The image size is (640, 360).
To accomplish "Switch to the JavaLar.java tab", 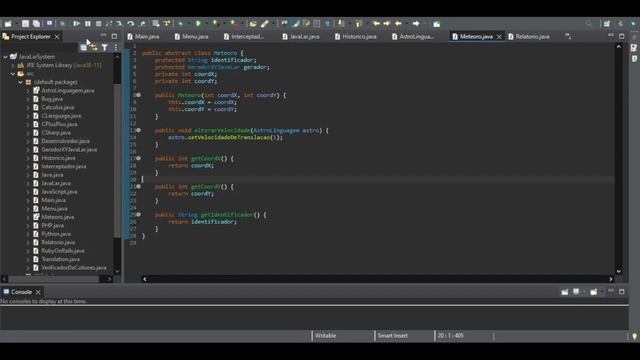I will coord(301,36).
